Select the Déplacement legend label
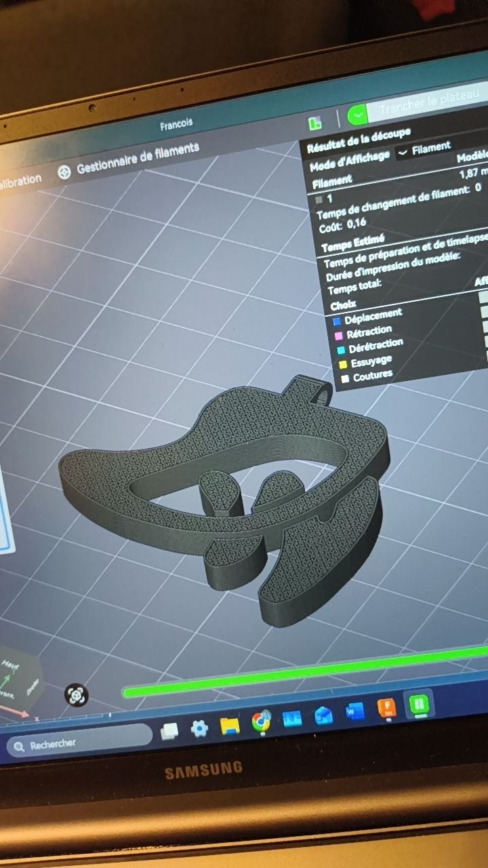 pyautogui.click(x=373, y=315)
